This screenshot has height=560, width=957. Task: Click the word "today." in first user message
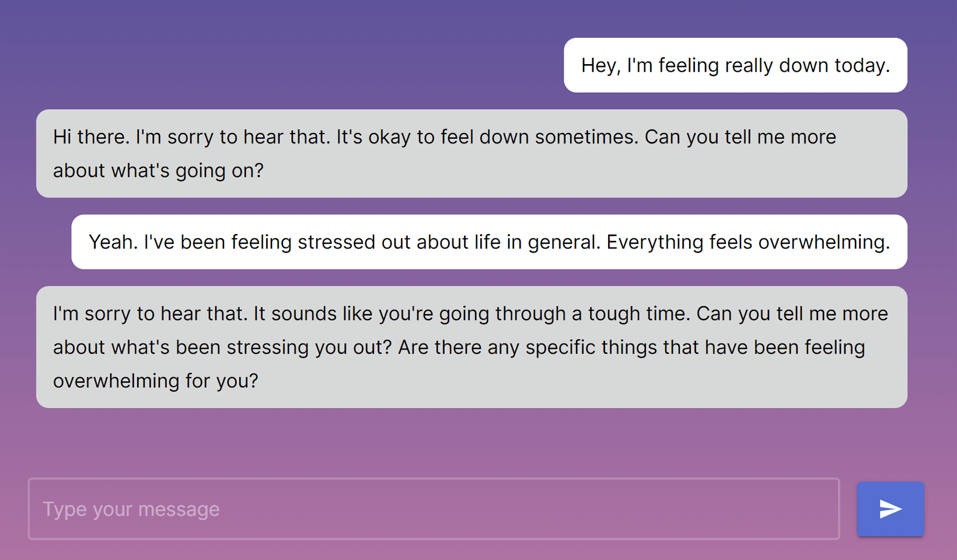(862, 65)
